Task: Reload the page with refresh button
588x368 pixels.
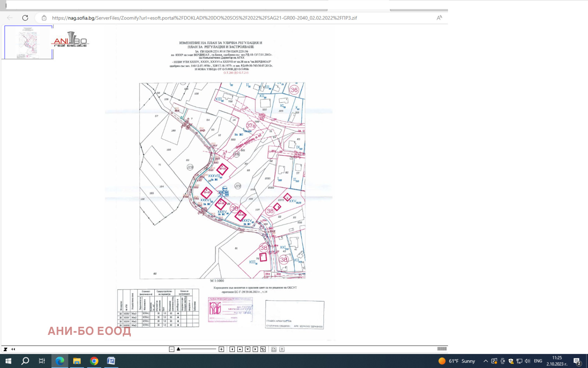Action: pyautogui.click(x=25, y=18)
